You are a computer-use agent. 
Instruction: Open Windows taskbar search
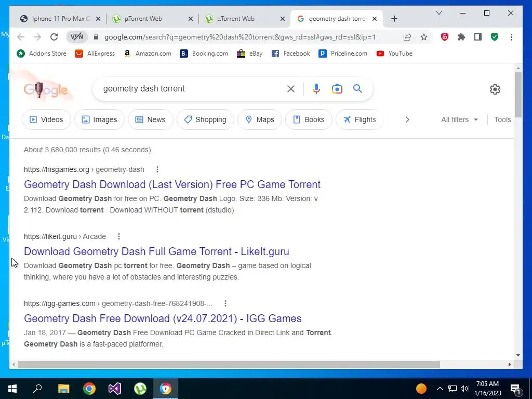(x=37, y=389)
